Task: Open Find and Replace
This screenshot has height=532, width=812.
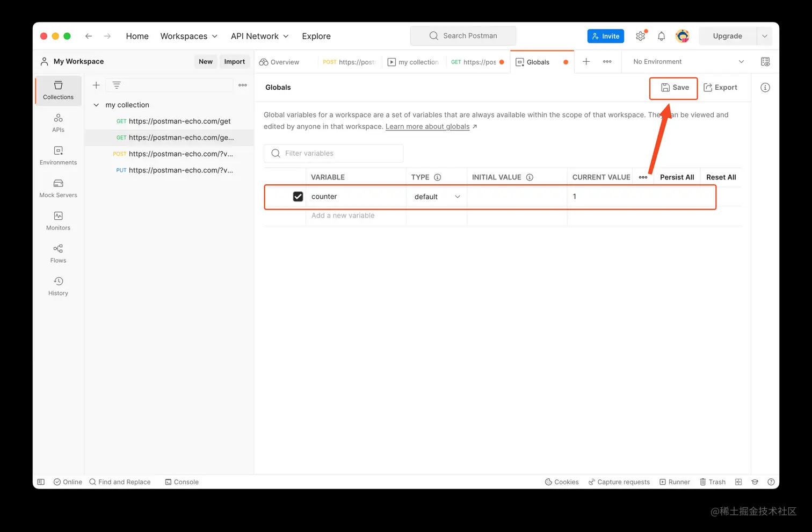Action: 120,482
